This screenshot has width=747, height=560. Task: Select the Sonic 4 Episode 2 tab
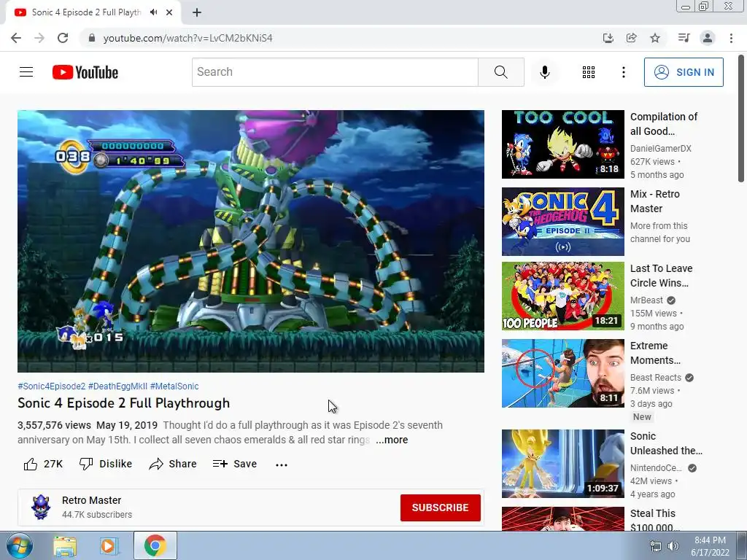point(93,12)
